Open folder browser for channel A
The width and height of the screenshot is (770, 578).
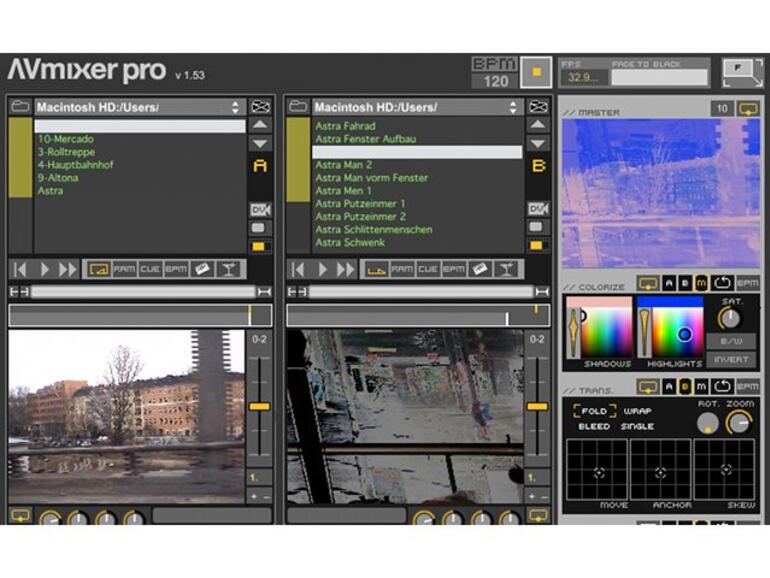click(20, 107)
